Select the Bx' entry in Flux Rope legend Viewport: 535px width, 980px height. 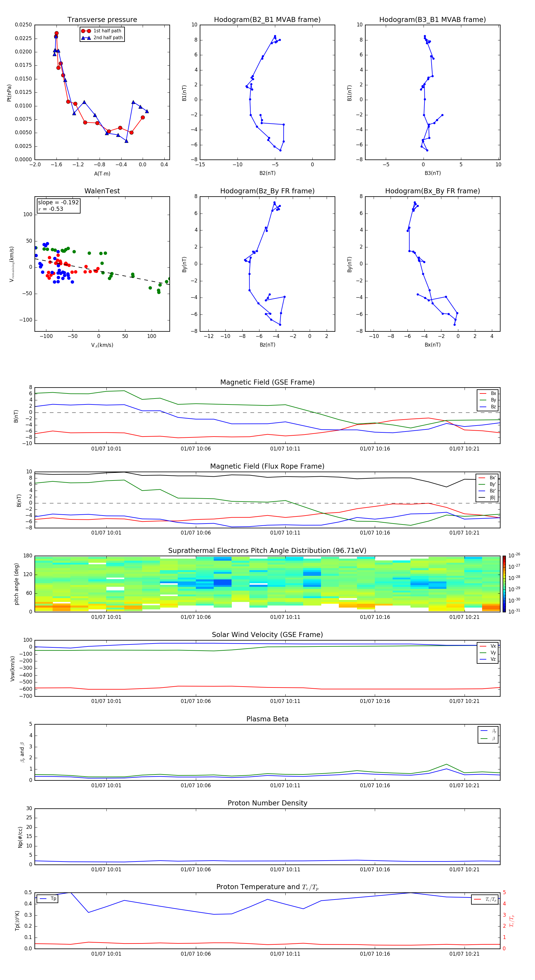pyautogui.click(x=487, y=478)
